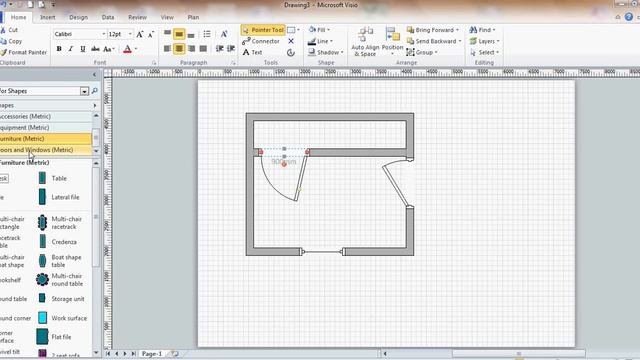
Task: Toggle bold text formatting
Action: (x=59, y=49)
